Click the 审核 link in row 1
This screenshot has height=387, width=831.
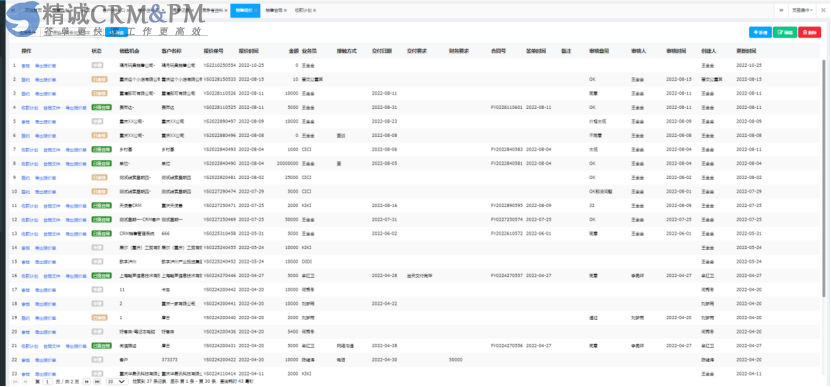[x=25, y=66]
